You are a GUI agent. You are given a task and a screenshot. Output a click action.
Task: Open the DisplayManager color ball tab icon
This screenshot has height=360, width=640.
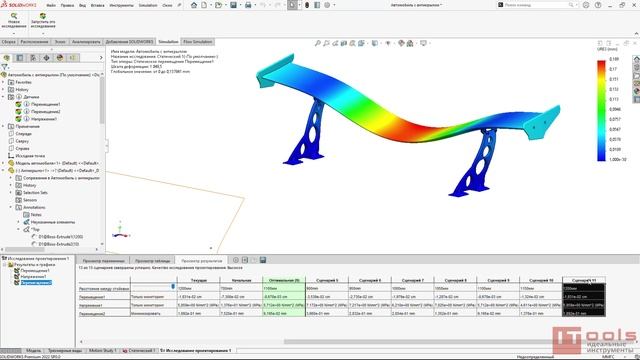coord(60,58)
